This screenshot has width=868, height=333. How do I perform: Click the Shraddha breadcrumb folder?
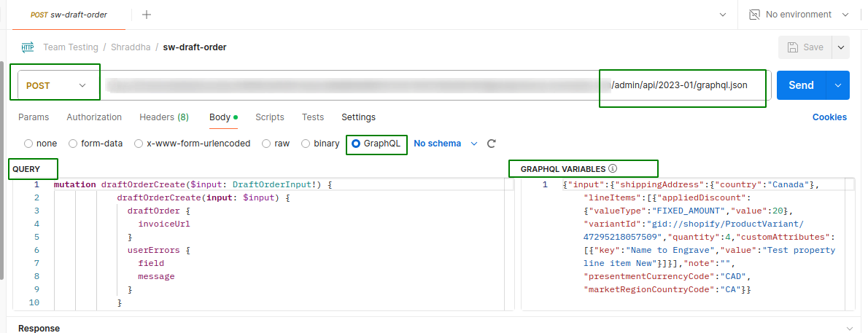(x=131, y=47)
